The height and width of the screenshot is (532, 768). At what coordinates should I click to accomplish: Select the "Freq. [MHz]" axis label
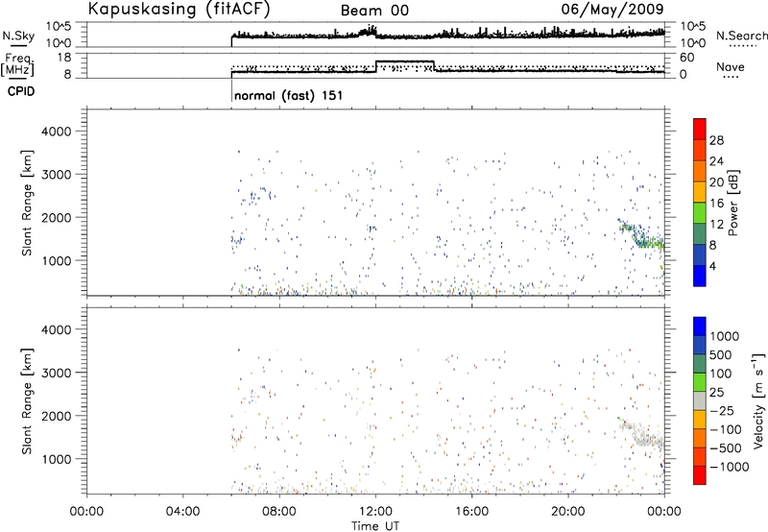(17, 64)
